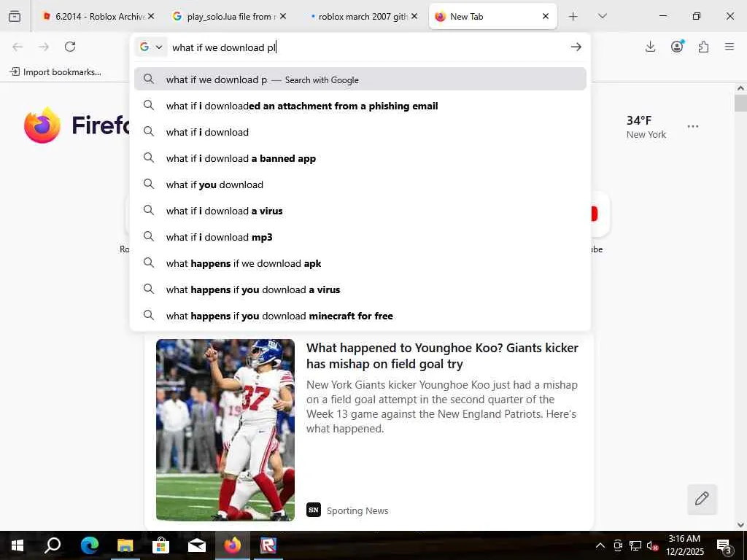747x560 pixels.
Task: Launch Microsoft Edge from taskbar
Action: click(89, 545)
